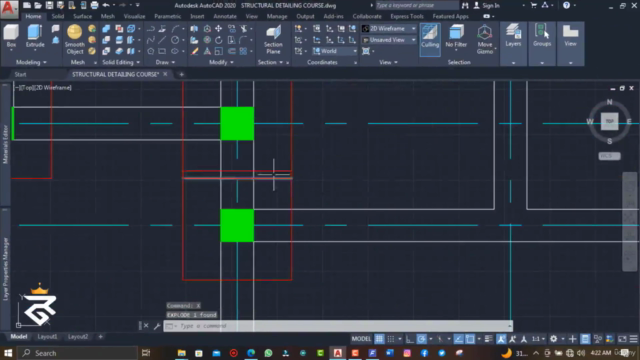The height and width of the screenshot is (360, 640).
Task: Click the viewport controls Top label
Action: (x=26, y=88)
